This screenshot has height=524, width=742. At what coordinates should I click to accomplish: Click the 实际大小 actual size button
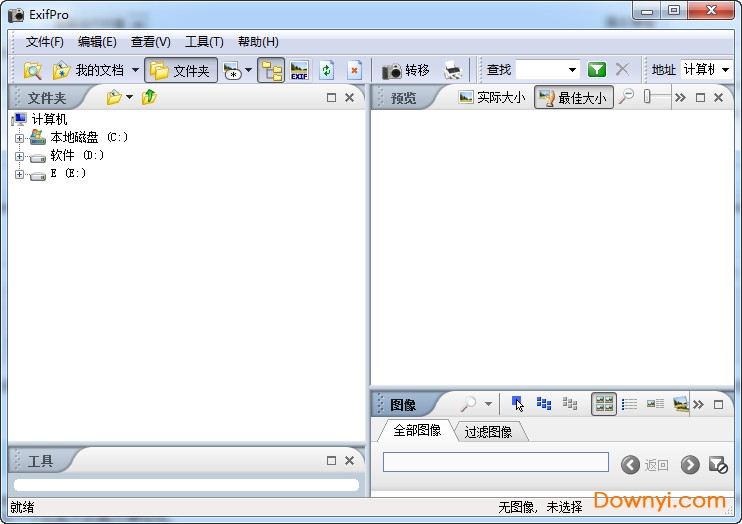(491, 97)
